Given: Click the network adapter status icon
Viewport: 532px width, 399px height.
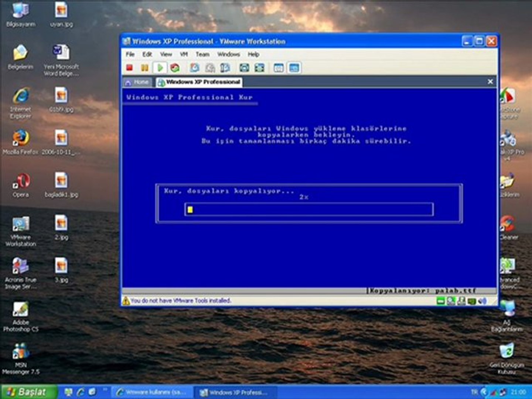Looking at the screenshot, I should (x=471, y=301).
